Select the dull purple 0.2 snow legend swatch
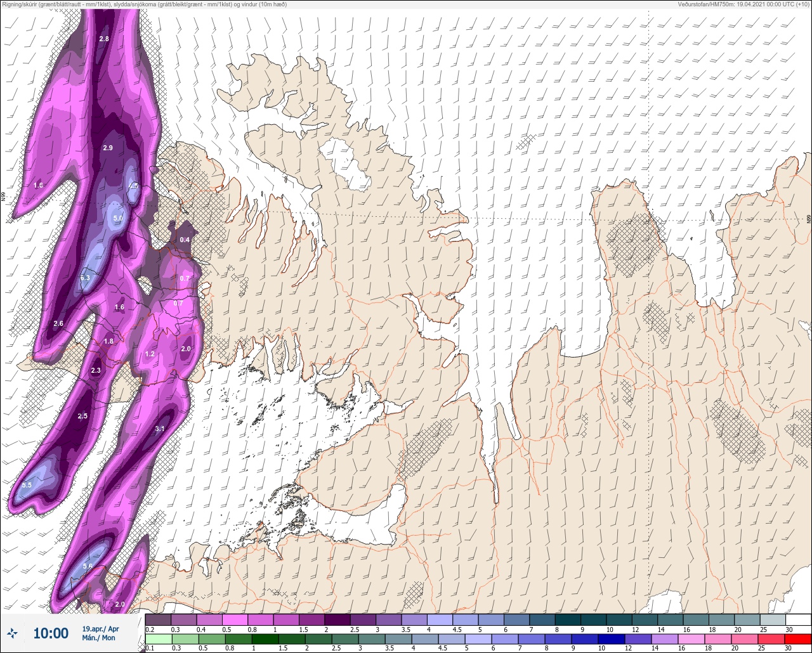 click(x=158, y=619)
